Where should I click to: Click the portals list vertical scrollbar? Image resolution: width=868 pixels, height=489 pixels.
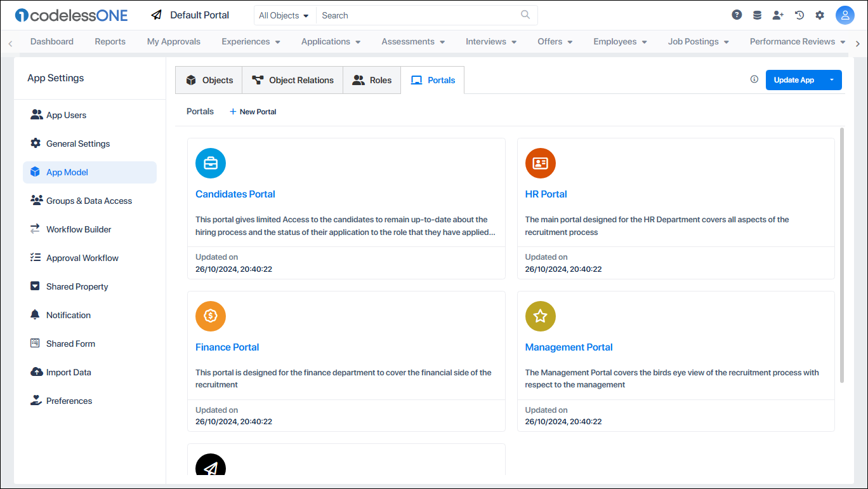[842, 255]
